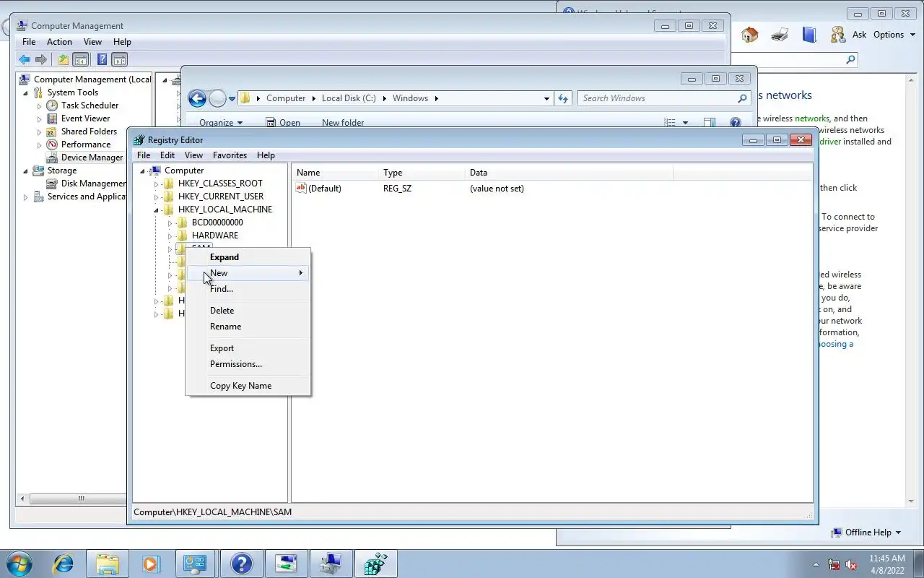Select Device Manager in the console tree
The height and width of the screenshot is (578, 924).
92,158
